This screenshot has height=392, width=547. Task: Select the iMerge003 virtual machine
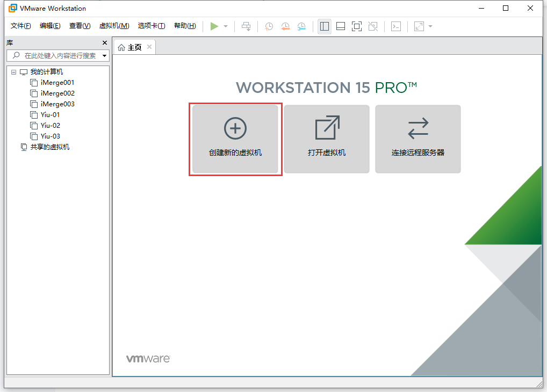point(57,104)
